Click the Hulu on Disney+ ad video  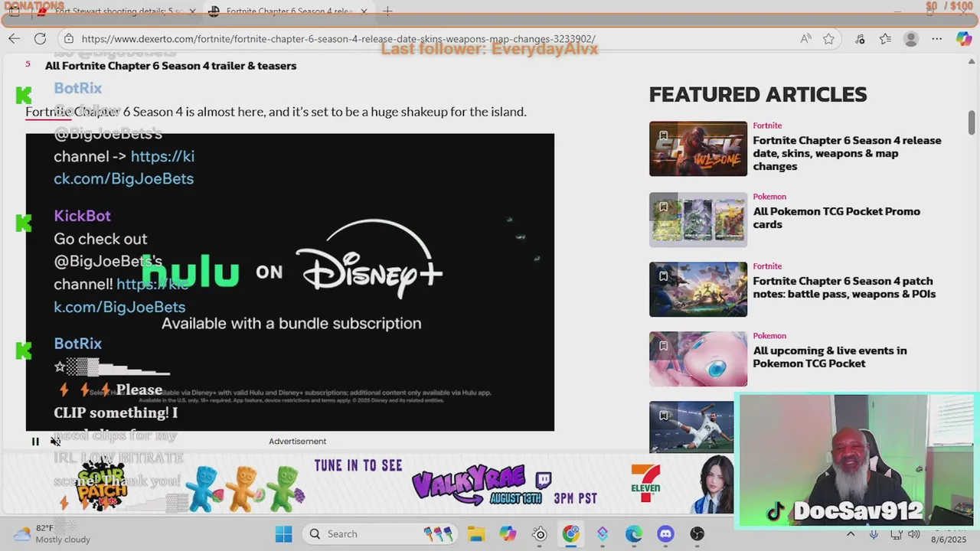pyautogui.click(x=290, y=282)
